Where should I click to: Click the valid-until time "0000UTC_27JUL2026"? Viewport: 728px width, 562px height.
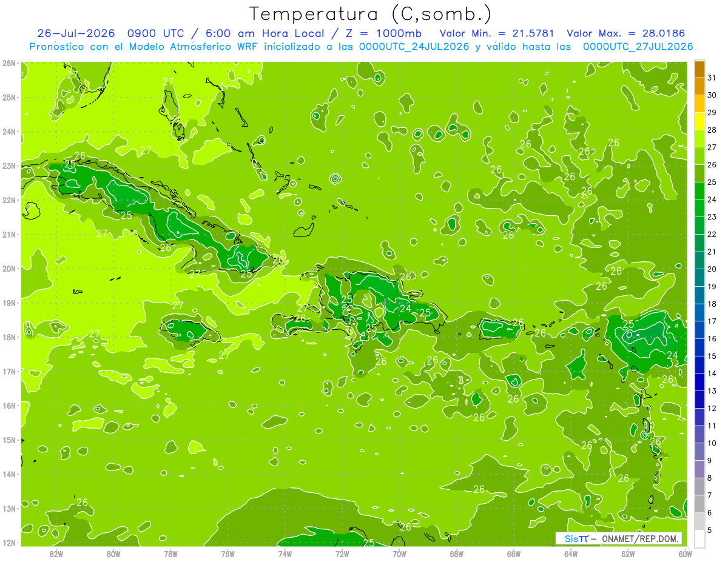[638, 46]
